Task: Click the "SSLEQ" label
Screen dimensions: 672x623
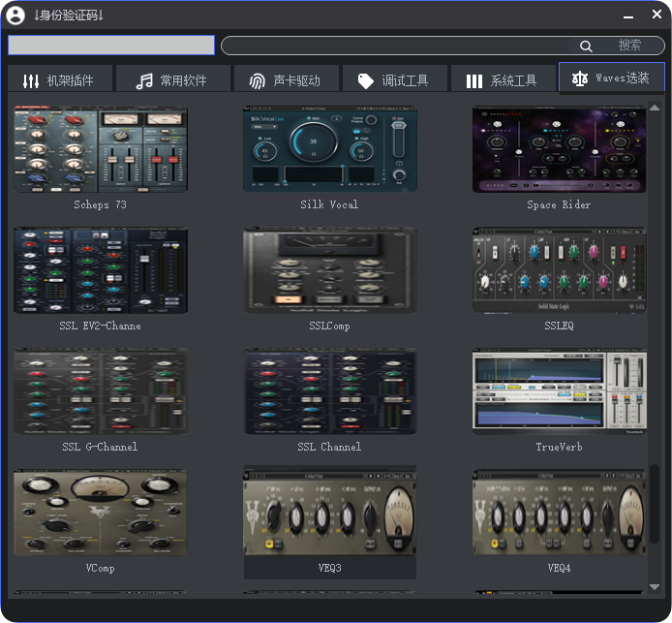Action: point(559,326)
